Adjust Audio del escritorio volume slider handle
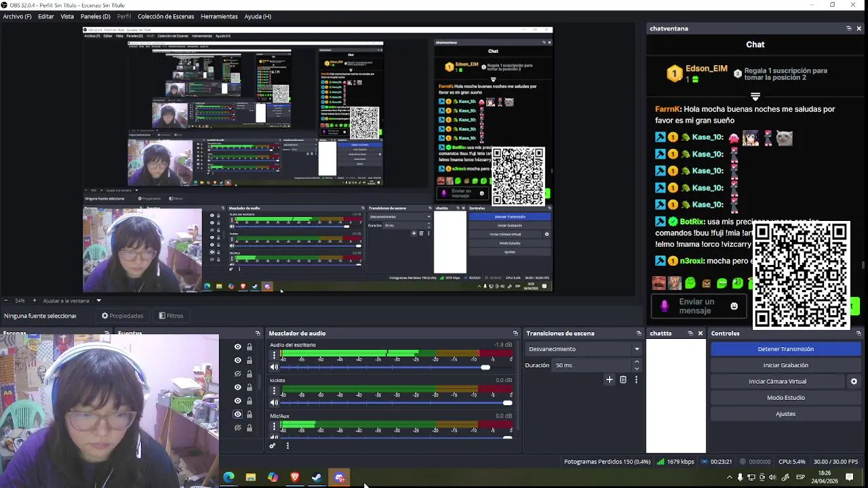Viewport: 868px width, 488px height. coord(485,367)
